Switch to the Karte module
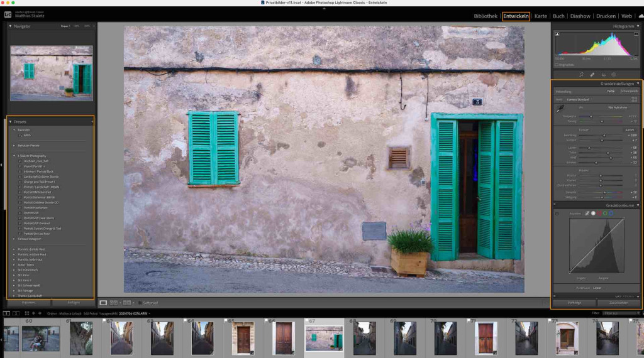644x358 pixels. 540,16
